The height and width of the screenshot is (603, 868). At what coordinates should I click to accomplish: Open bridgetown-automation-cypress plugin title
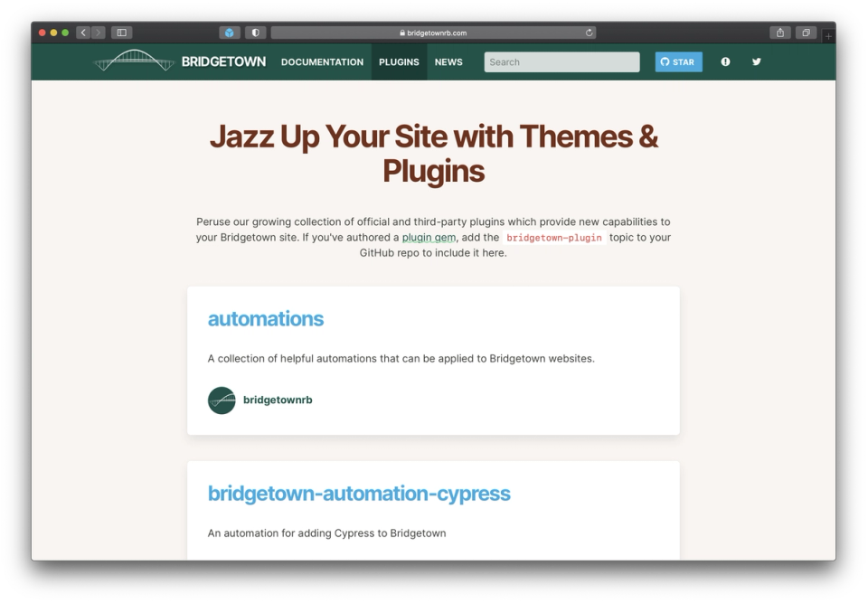coord(359,494)
